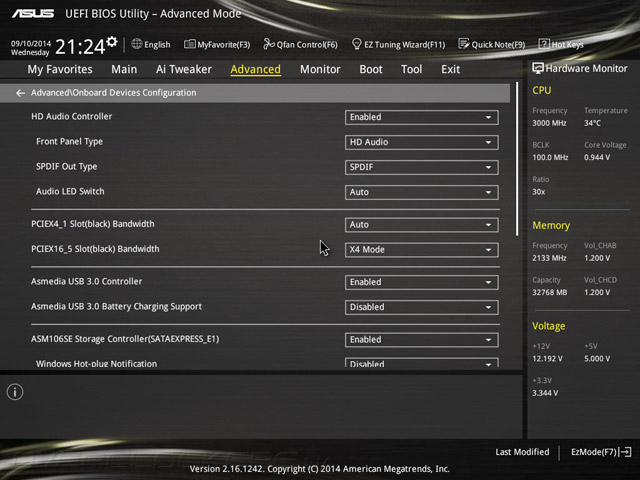Switch to Boot tab
This screenshot has height=480, width=640.
pyautogui.click(x=371, y=69)
